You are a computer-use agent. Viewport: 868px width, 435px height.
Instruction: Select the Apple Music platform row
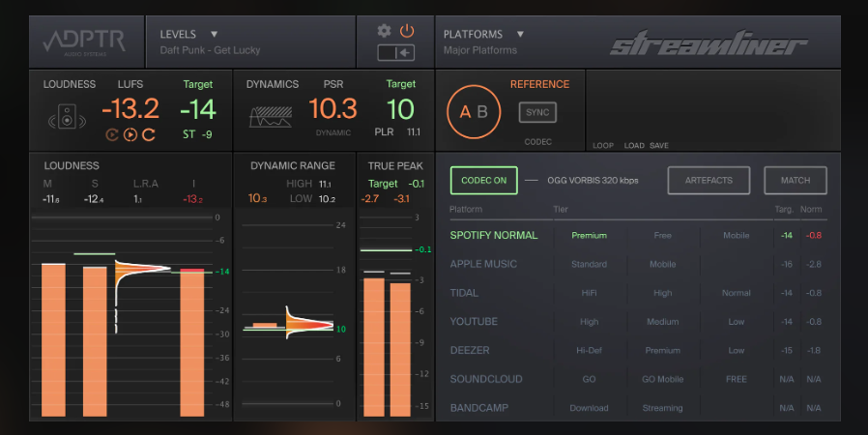483,264
